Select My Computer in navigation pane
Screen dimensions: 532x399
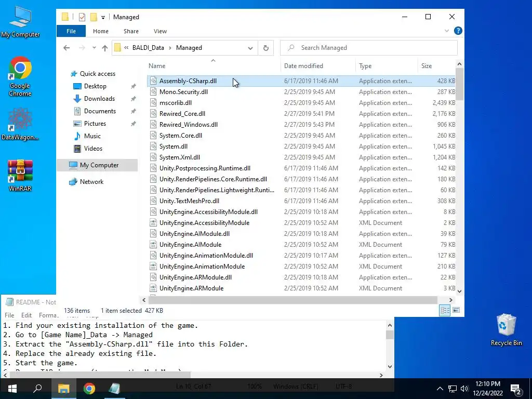98,165
